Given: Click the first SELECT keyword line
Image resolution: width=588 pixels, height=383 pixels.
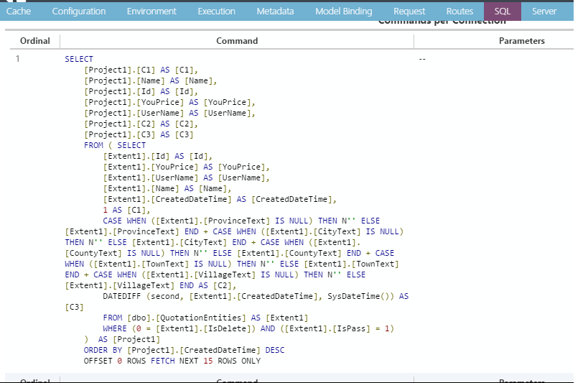Looking at the screenshot, I should (79, 59).
